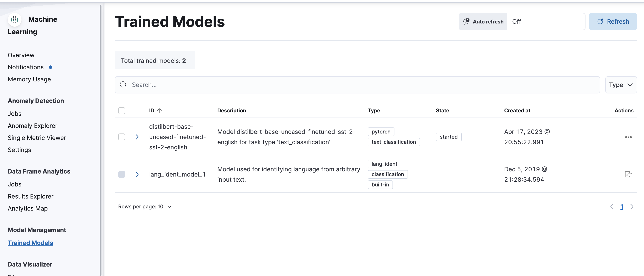Click the export icon for lang_ident_model_1
Viewport: 644px width, 276px height.
click(x=628, y=174)
